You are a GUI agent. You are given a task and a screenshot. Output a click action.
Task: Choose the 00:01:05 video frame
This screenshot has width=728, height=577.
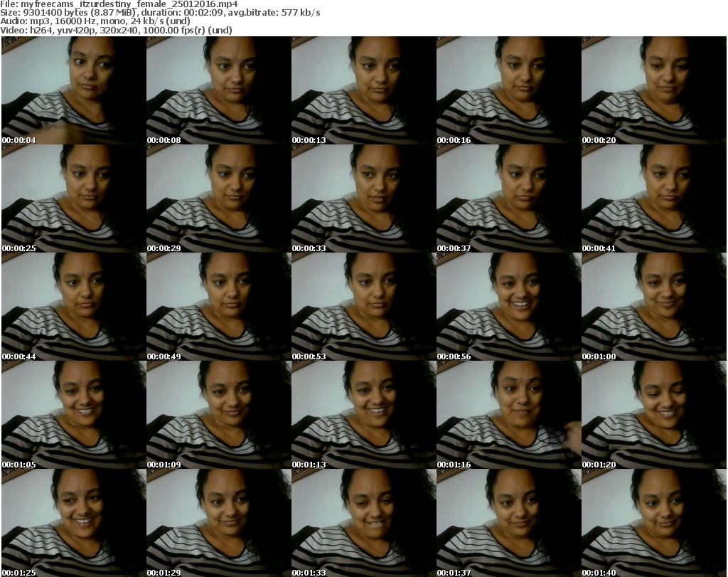74,415
